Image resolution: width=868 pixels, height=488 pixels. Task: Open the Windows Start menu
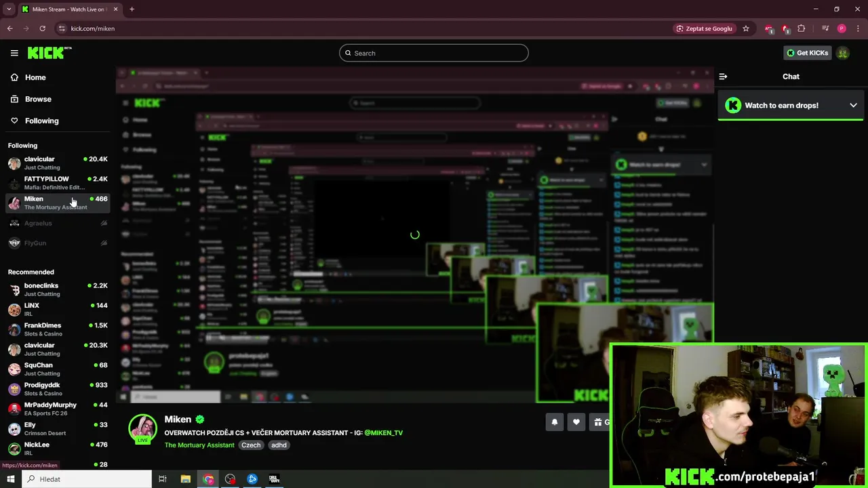tap(10, 479)
